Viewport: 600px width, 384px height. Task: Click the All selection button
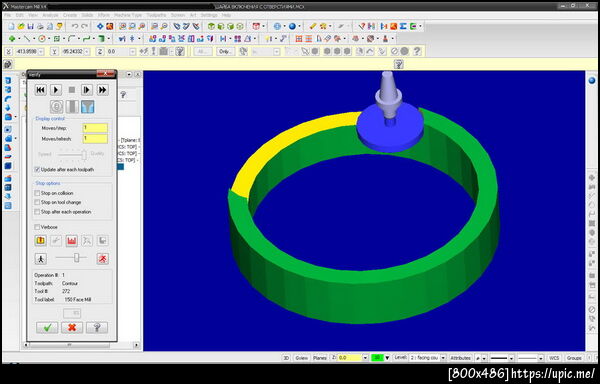point(203,51)
